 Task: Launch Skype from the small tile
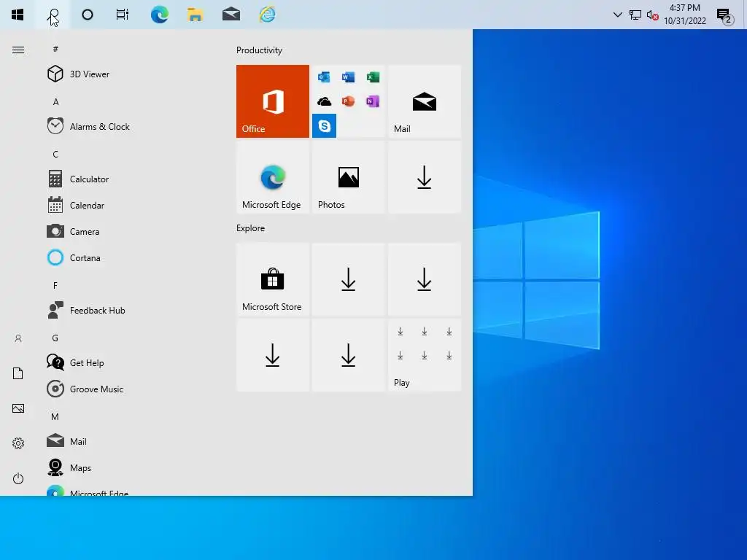click(324, 125)
